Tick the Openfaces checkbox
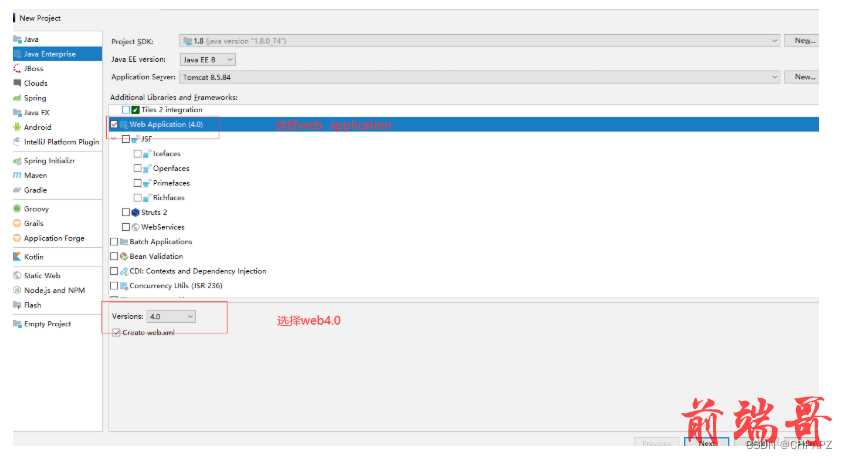 point(138,168)
